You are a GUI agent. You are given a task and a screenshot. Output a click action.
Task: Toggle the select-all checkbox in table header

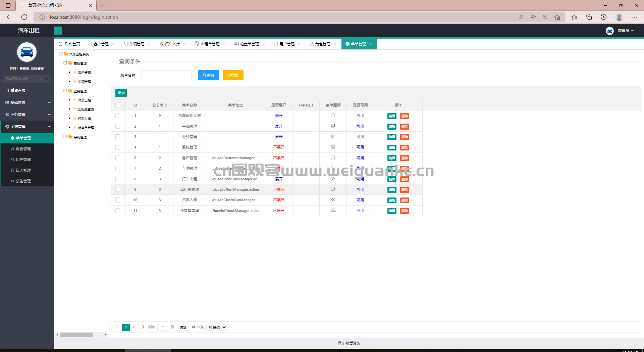pos(118,105)
